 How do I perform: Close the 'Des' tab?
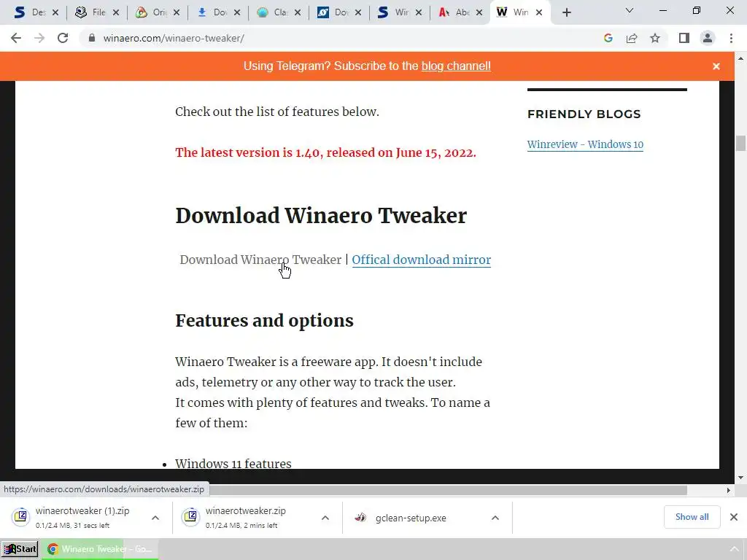pyautogui.click(x=55, y=13)
